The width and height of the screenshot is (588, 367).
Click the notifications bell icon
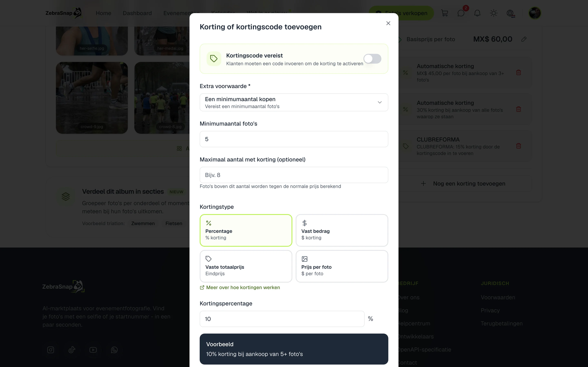(477, 13)
